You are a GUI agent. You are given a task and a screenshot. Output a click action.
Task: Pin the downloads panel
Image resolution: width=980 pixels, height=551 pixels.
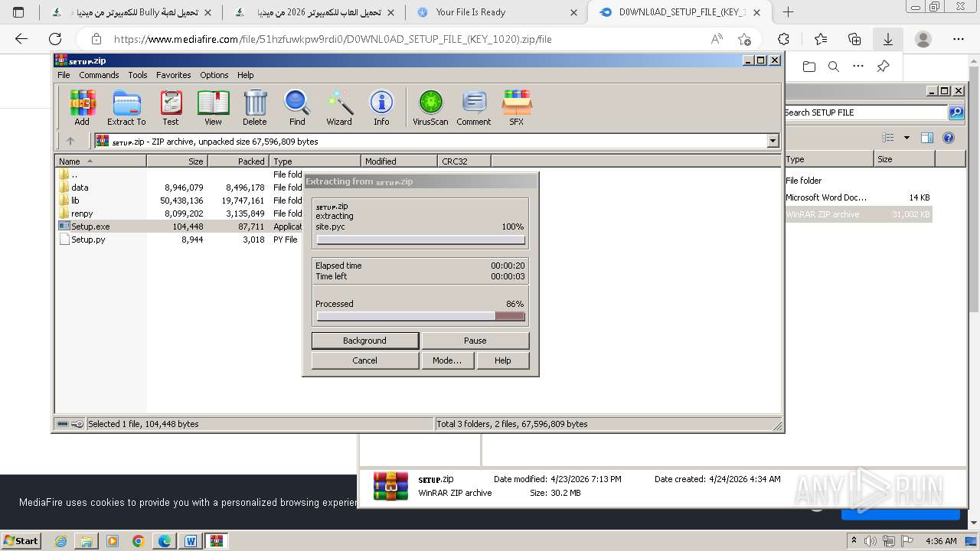tap(883, 67)
